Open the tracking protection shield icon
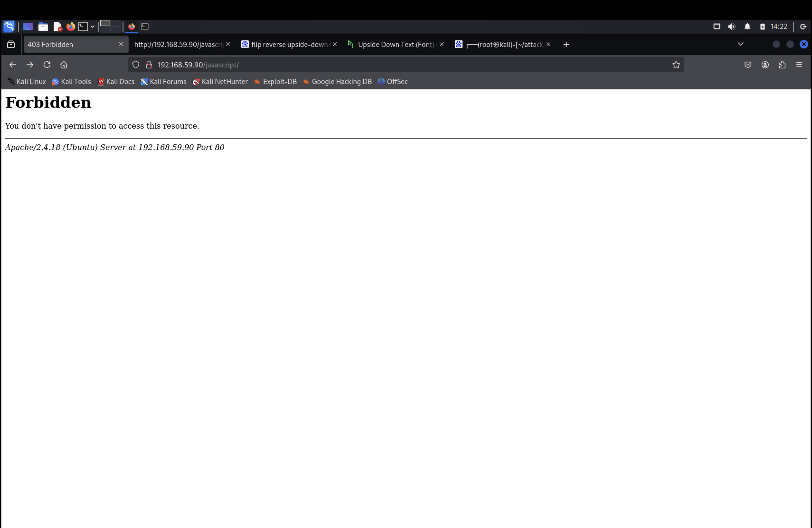Screen dimensions: 812x528 click(x=136, y=65)
